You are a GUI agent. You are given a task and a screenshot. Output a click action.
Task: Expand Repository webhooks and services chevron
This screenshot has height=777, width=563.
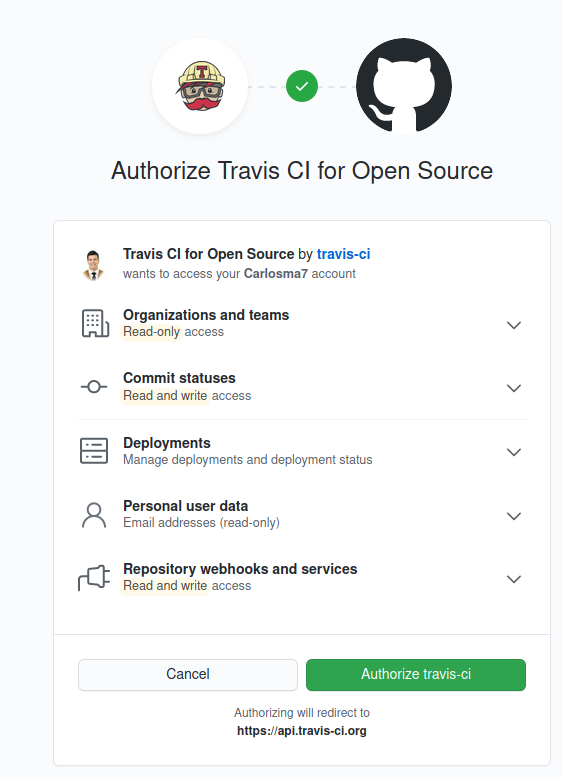514,579
